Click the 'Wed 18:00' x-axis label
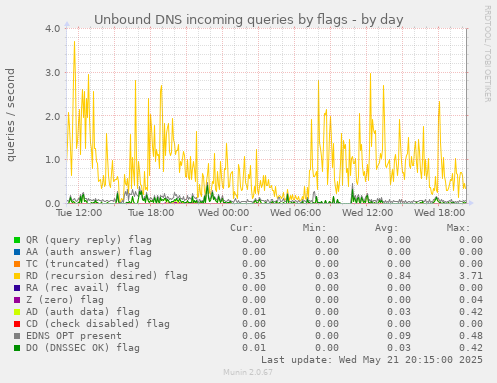The image size is (497, 383). pos(439,213)
